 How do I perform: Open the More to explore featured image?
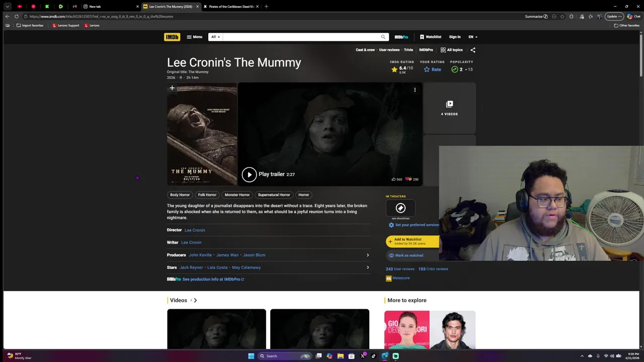click(x=430, y=330)
